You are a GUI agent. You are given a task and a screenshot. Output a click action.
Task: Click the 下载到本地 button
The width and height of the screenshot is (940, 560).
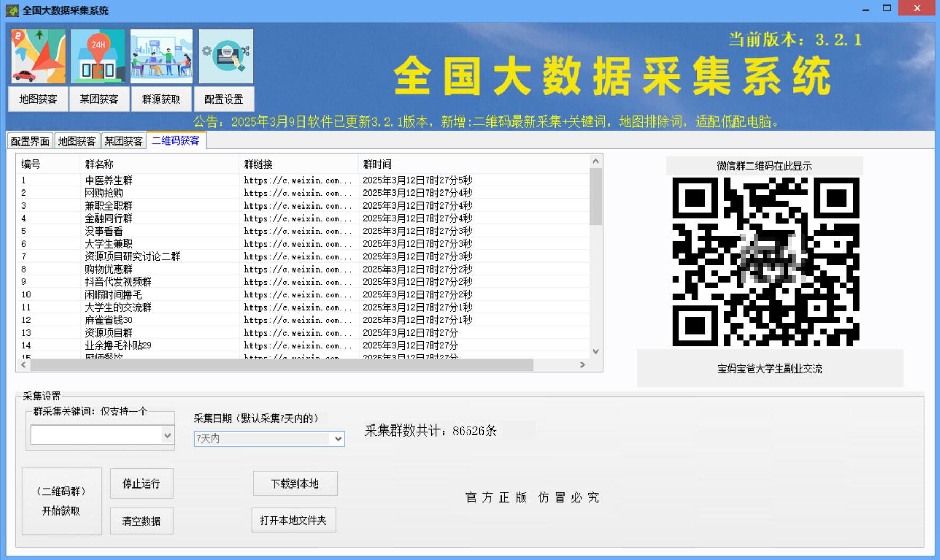[295, 483]
